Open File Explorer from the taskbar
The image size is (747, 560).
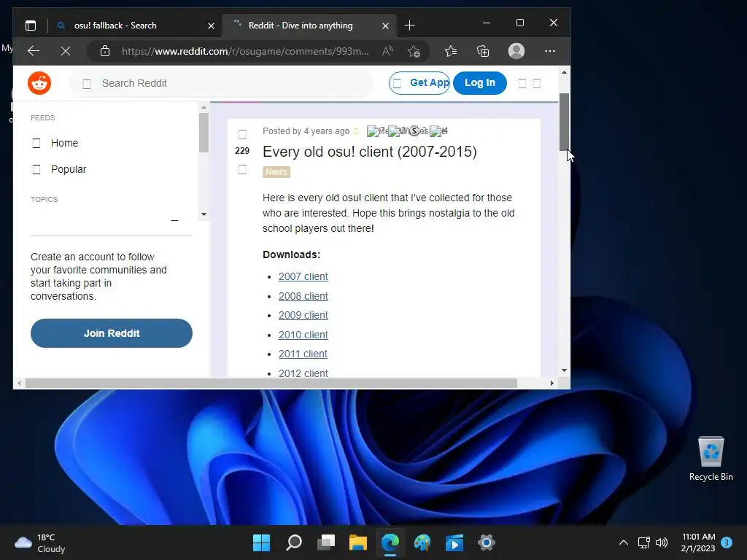click(357, 542)
